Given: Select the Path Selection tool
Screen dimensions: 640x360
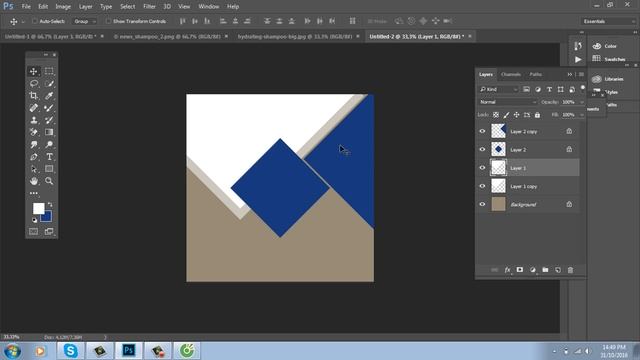Looking at the screenshot, I should coord(33,169).
